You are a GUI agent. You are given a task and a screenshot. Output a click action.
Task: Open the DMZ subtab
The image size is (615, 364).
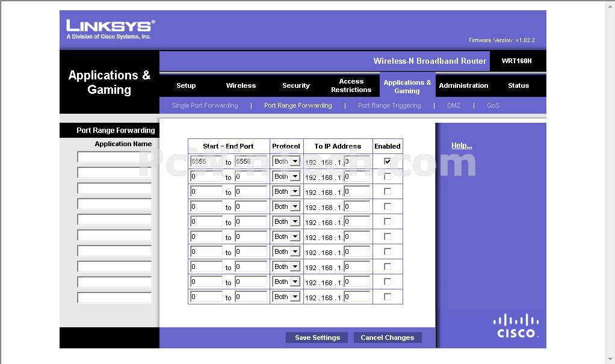point(454,105)
